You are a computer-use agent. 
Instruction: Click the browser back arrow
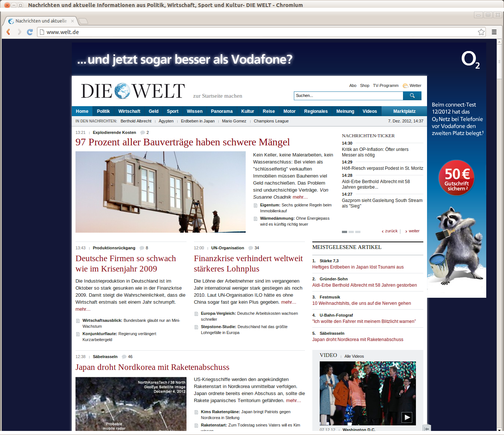[x=8, y=32]
